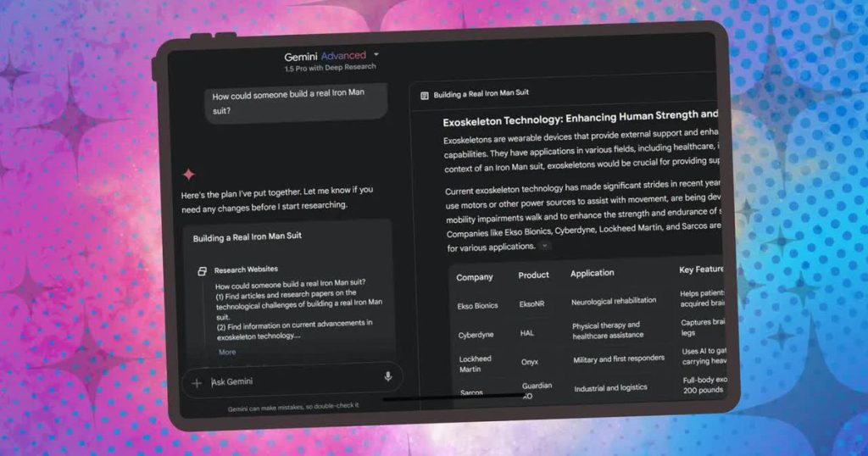Viewport: 868px width, 456px height.
Task: Select the 'Product' column header
Action: [533, 275]
